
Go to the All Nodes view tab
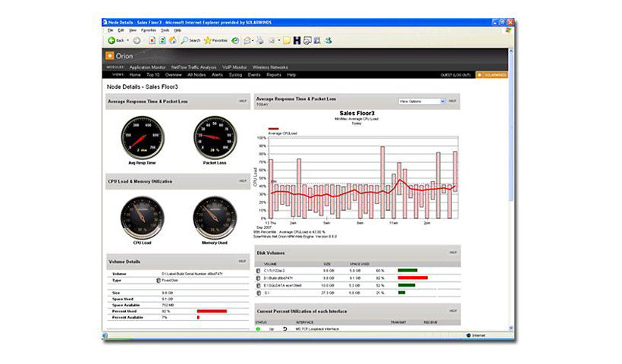196,75
